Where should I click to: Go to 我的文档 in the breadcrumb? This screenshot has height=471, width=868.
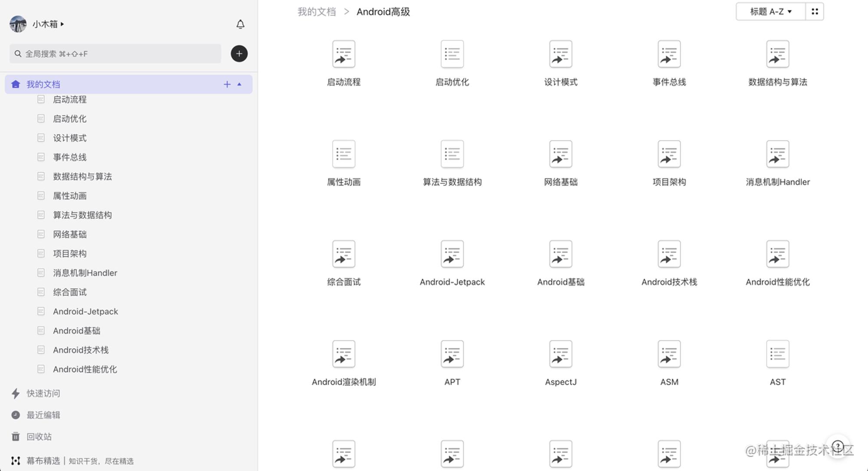(x=317, y=12)
